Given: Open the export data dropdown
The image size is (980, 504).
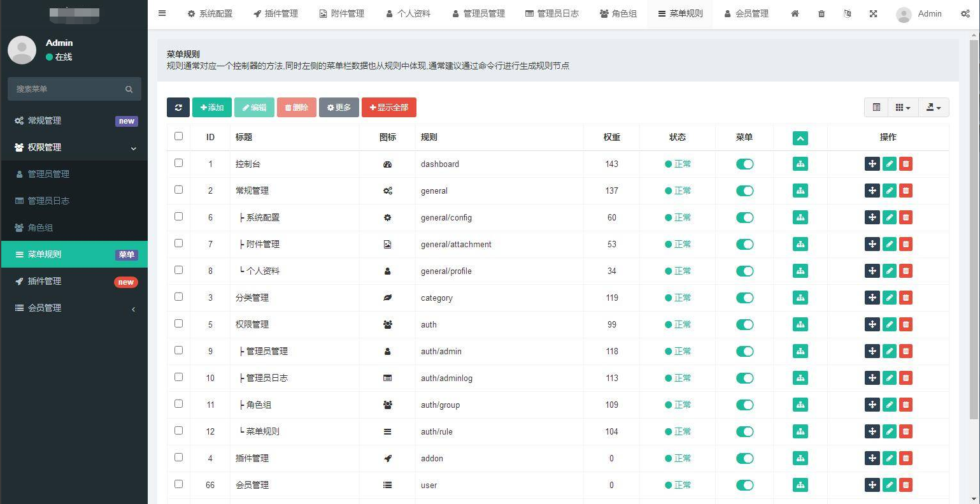Looking at the screenshot, I should 933,108.
